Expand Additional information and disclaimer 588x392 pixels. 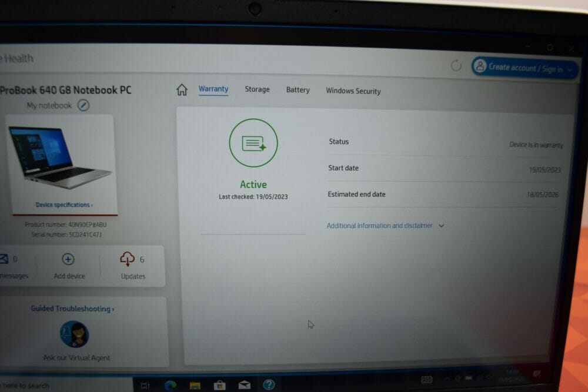(x=386, y=226)
